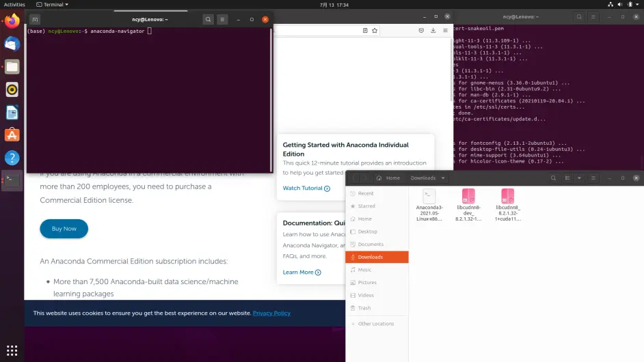The image size is (644, 362).
Task: Click Watch Tutorial link
Action: 306,188
